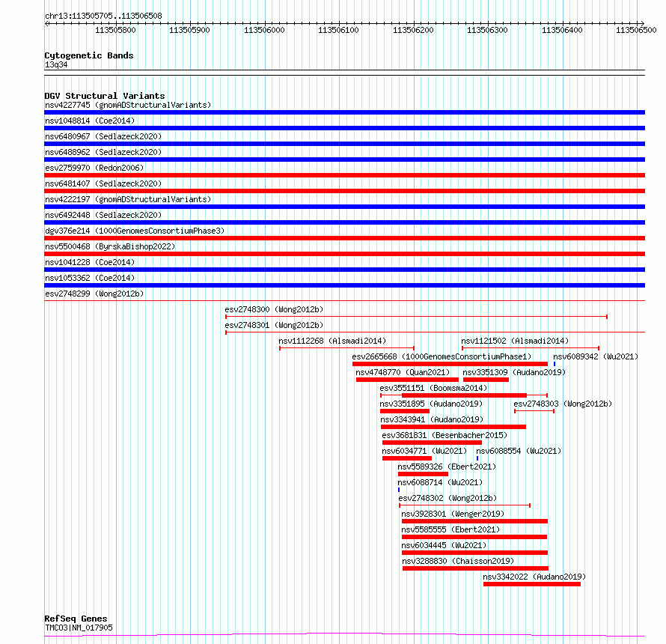Click the chr13:113505705..113506508 coordinates text
Image resolution: width=666 pixels, height=644 pixels.
point(103,16)
